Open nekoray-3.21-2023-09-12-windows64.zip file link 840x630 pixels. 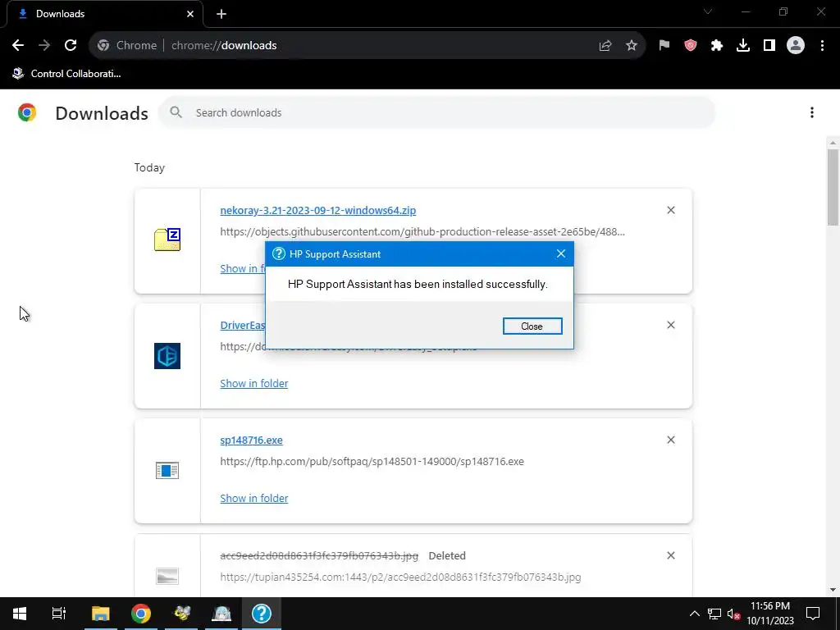tap(317, 211)
